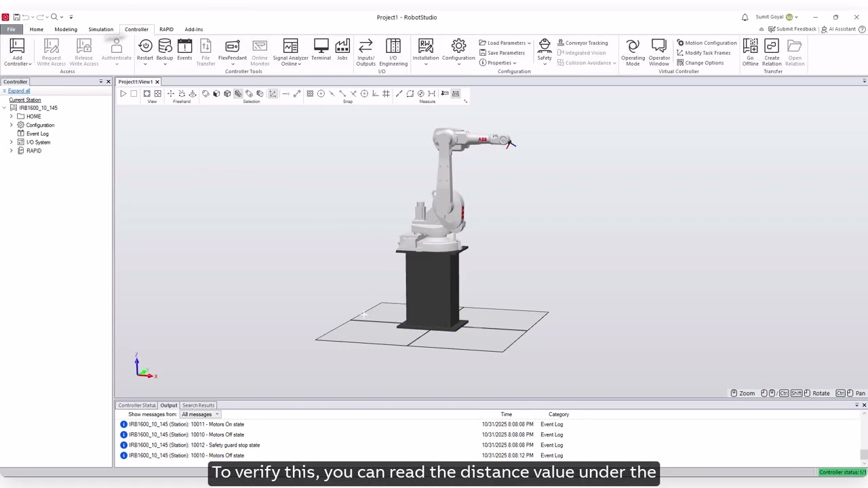
Task: Expand the HOME node in controller tree
Action: tap(11, 117)
